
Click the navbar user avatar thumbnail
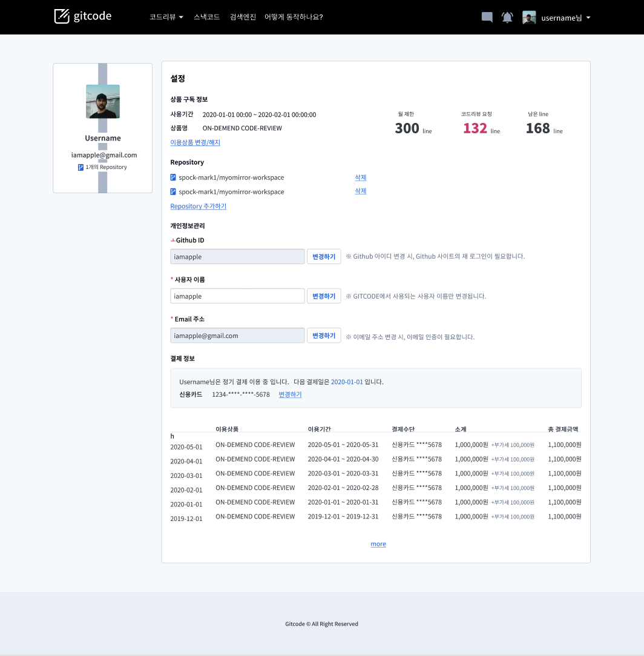click(529, 18)
